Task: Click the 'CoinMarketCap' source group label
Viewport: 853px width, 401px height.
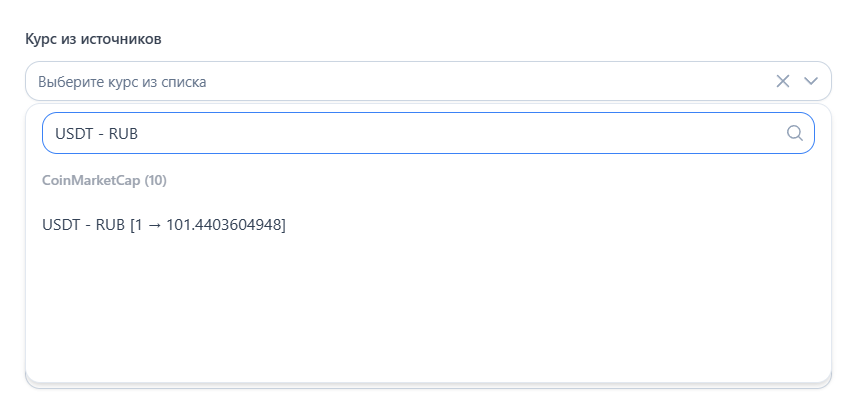Action: click(91, 181)
